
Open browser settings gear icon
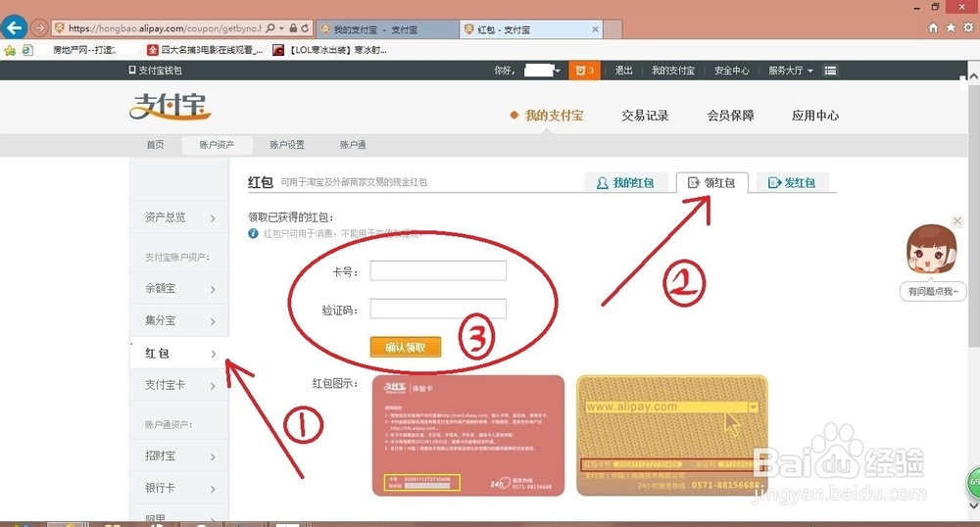click(968, 27)
